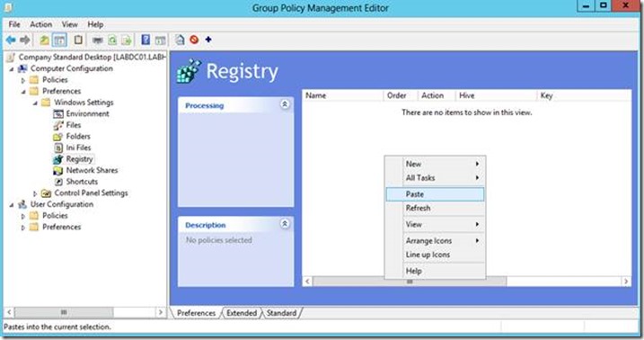
Task: Switch to the Standard tab
Action: coord(281,313)
